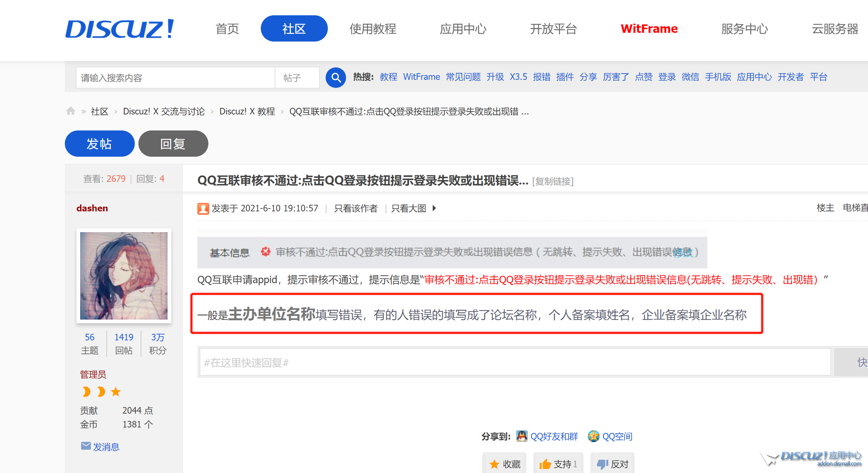
Task: Click the thumbs-down 反对 icon
Action: (602, 464)
